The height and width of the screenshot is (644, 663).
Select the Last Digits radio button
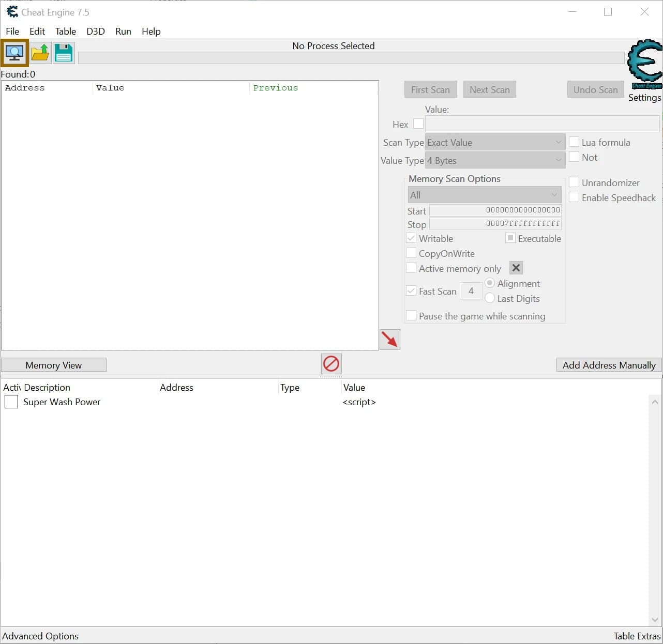(x=490, y=298)
